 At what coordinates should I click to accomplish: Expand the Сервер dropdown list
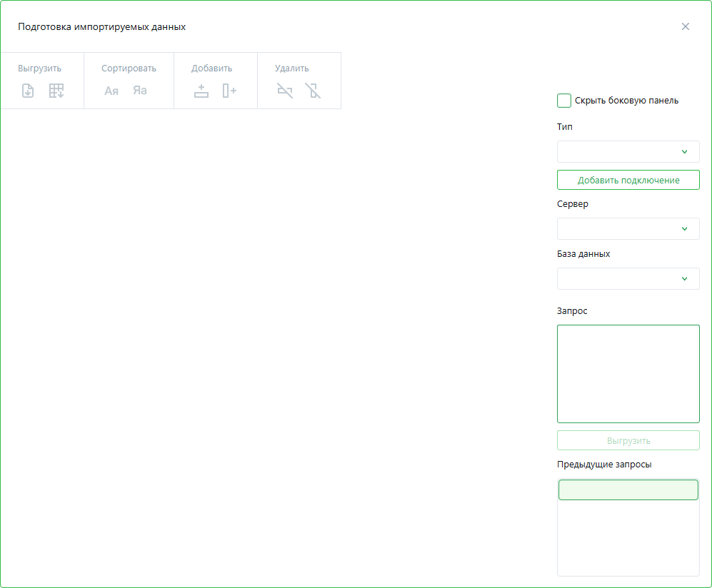628,229
